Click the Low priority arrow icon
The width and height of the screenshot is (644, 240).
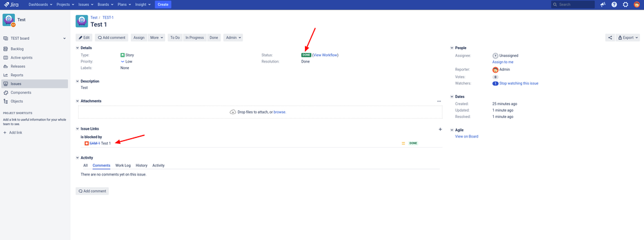[122, 61]
